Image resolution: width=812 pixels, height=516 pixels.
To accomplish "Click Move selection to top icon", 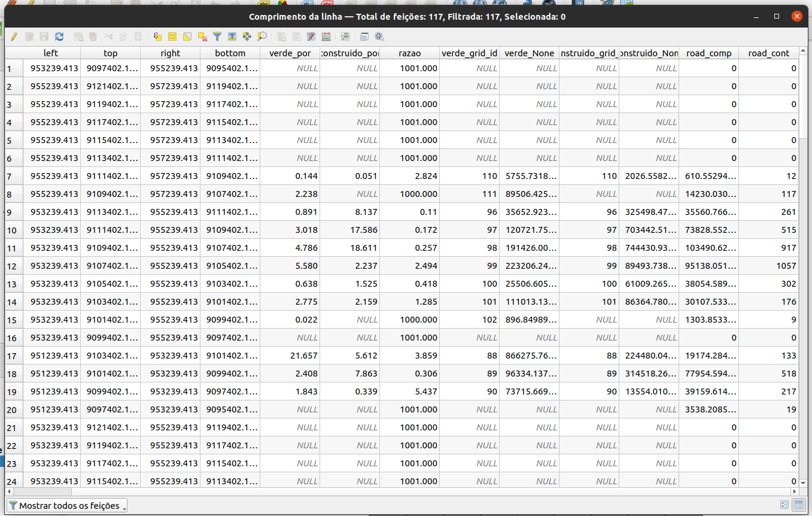I will (x=232, y=37).
